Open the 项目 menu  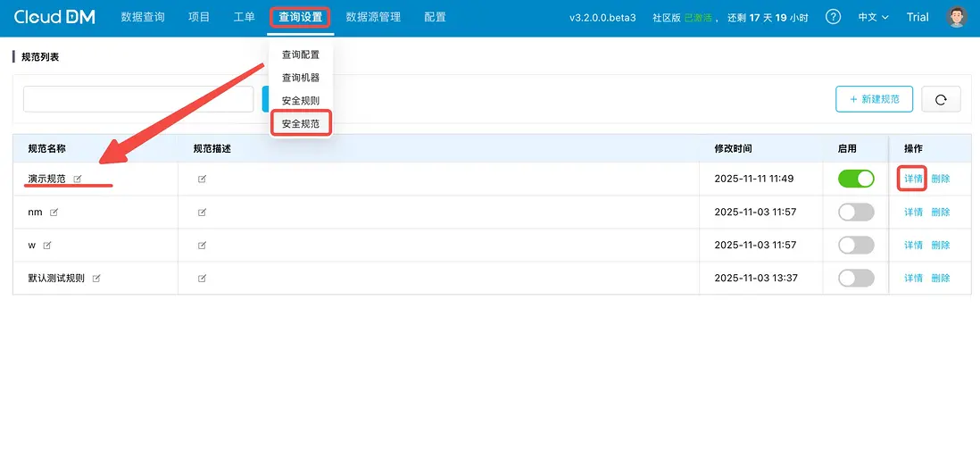pos(199,18)
